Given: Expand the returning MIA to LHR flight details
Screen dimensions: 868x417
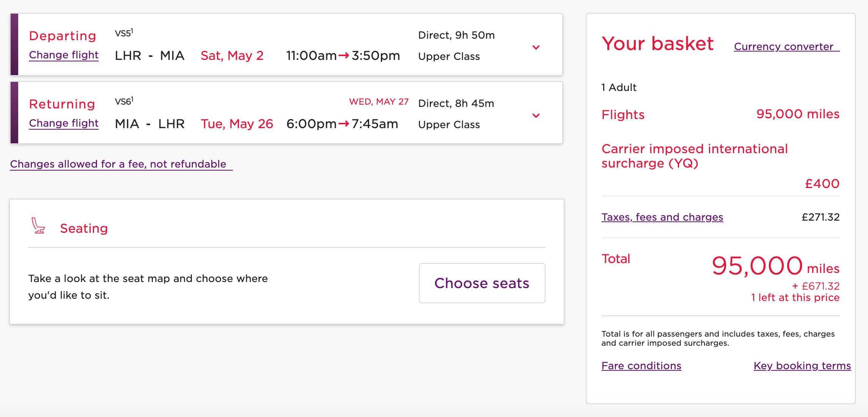Looking at the screenshot, I should click(536, 116).
